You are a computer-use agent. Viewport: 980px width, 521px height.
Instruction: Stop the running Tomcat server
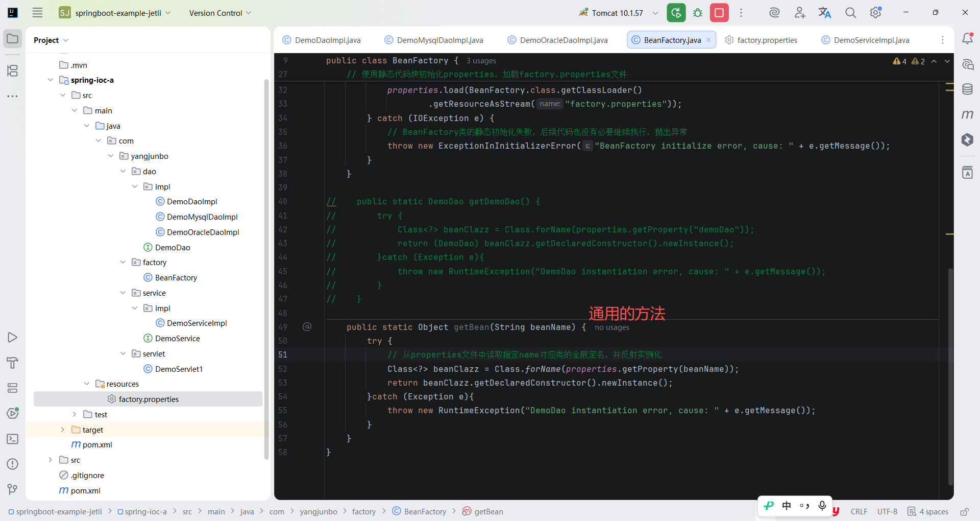point(719,13)
